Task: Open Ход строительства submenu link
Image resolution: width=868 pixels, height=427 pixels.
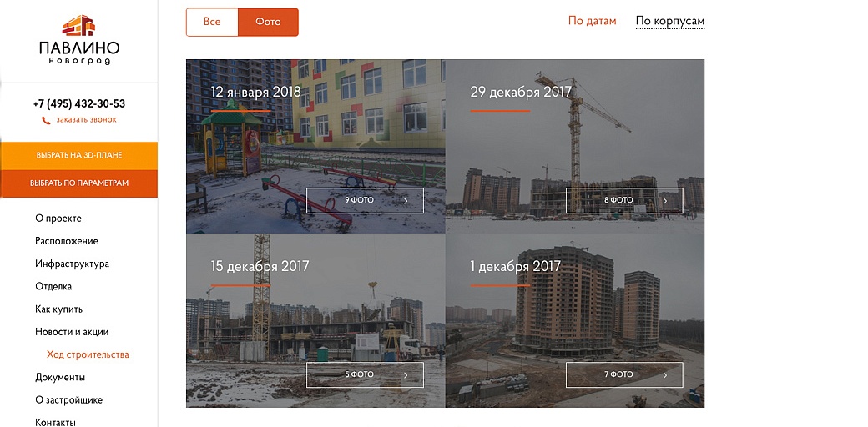Action: pyautogui.click(x=88, y=354)
